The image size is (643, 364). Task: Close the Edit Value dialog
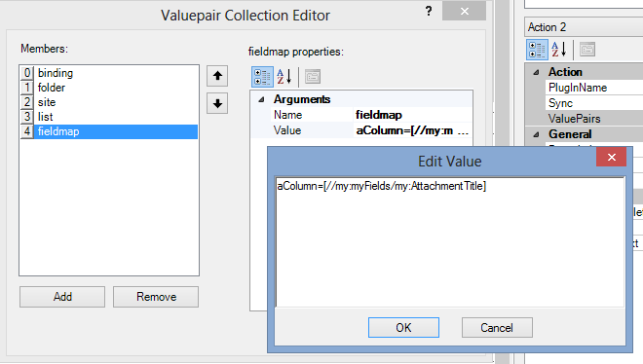pos(612,158)
